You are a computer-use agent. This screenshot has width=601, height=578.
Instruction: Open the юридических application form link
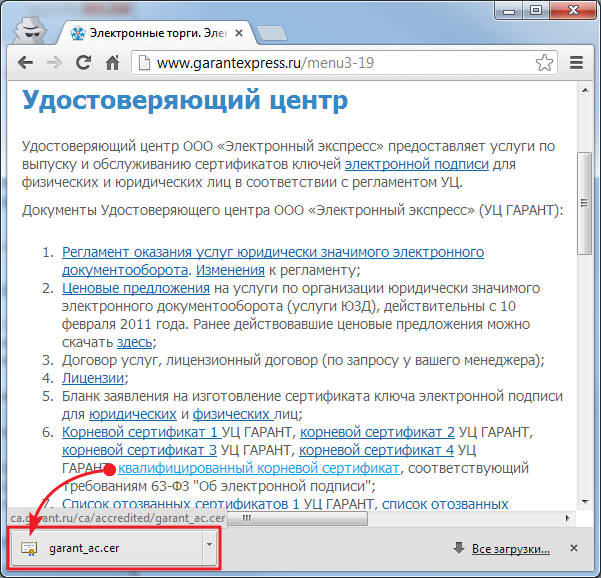pyautogui.click(x=133, y=414)
